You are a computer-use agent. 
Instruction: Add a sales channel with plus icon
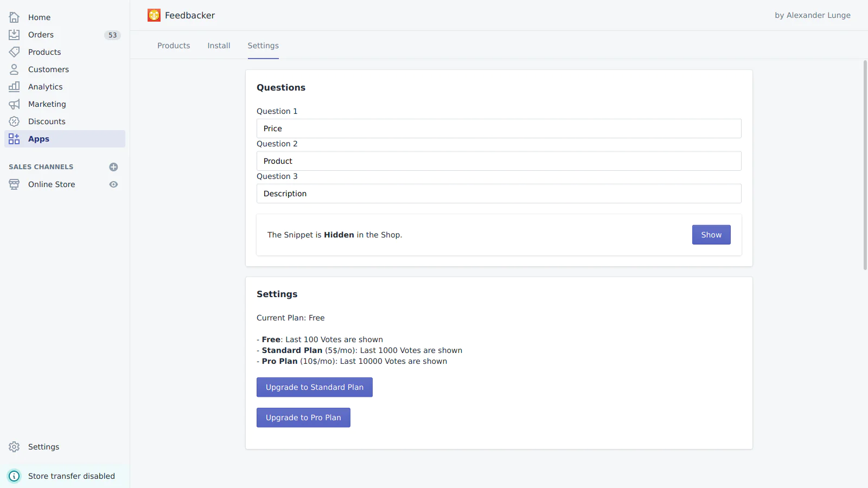(x=113, y=167)
